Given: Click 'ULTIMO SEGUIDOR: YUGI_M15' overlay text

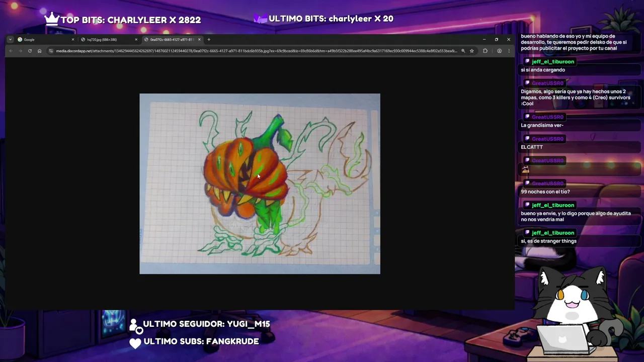Looking at the screenshot, I should point(206,324).
